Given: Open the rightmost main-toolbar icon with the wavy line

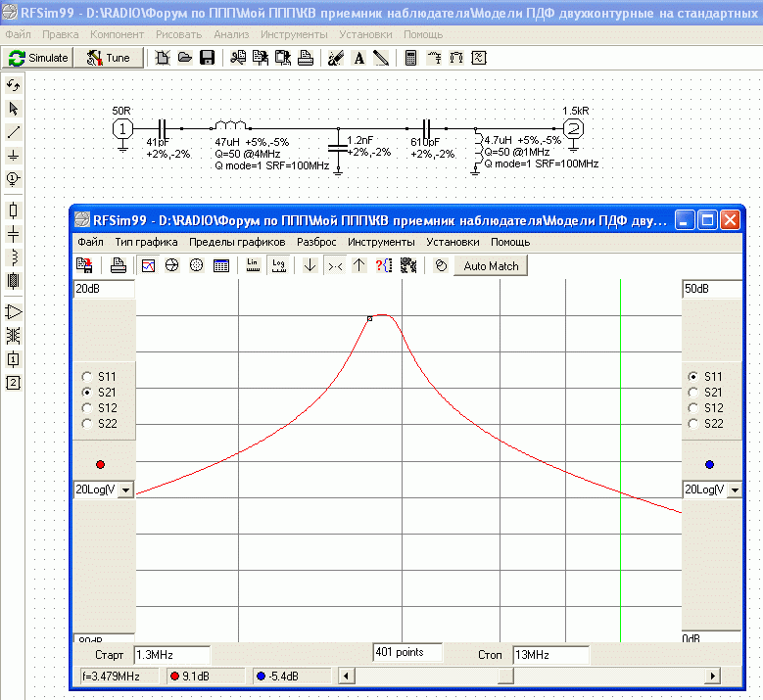Looking at the screenshot, I should (479, 58).
